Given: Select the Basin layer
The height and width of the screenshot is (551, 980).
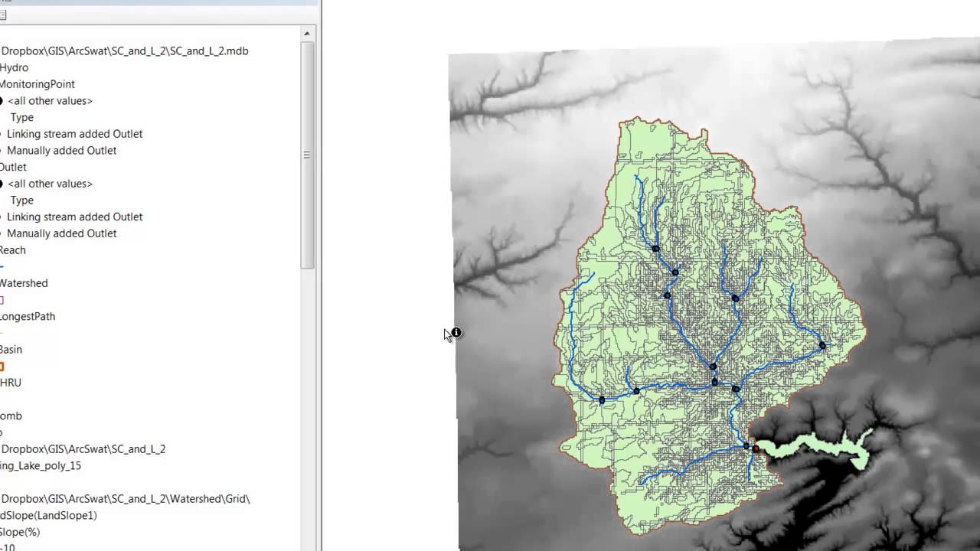Looking at the screenshot, I should (x=11, y=350).
